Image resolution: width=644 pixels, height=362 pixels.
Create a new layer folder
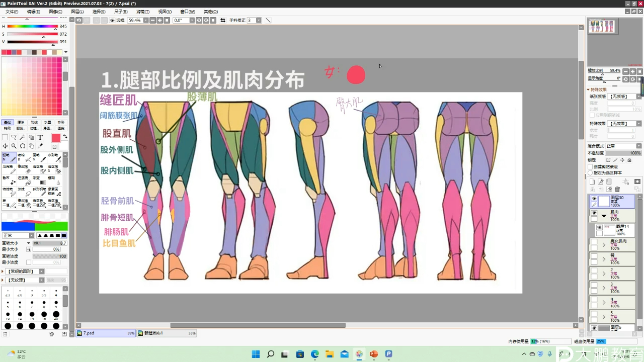[609, 182]
